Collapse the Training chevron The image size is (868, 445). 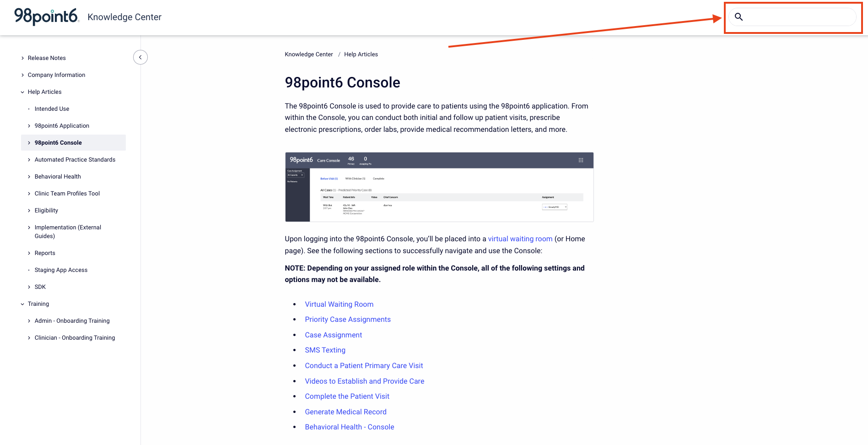coord(23,304)
